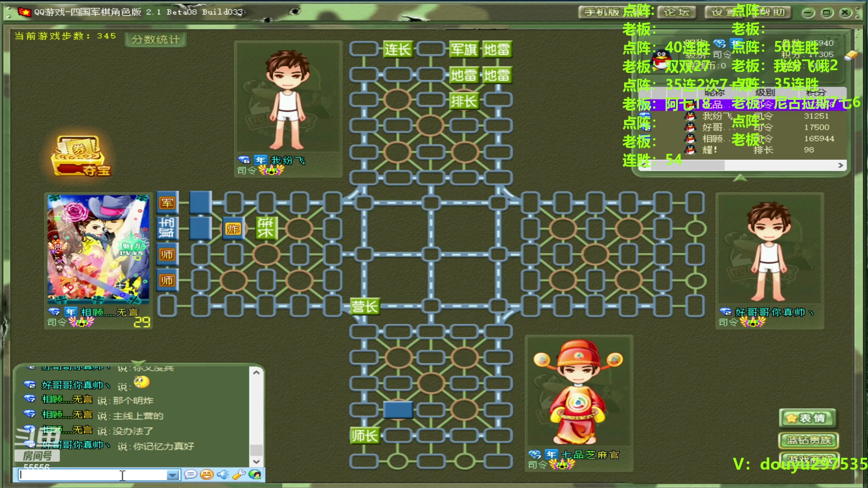
Task: Open the 分数统计 score statistics tab
Action: (156, 40)
